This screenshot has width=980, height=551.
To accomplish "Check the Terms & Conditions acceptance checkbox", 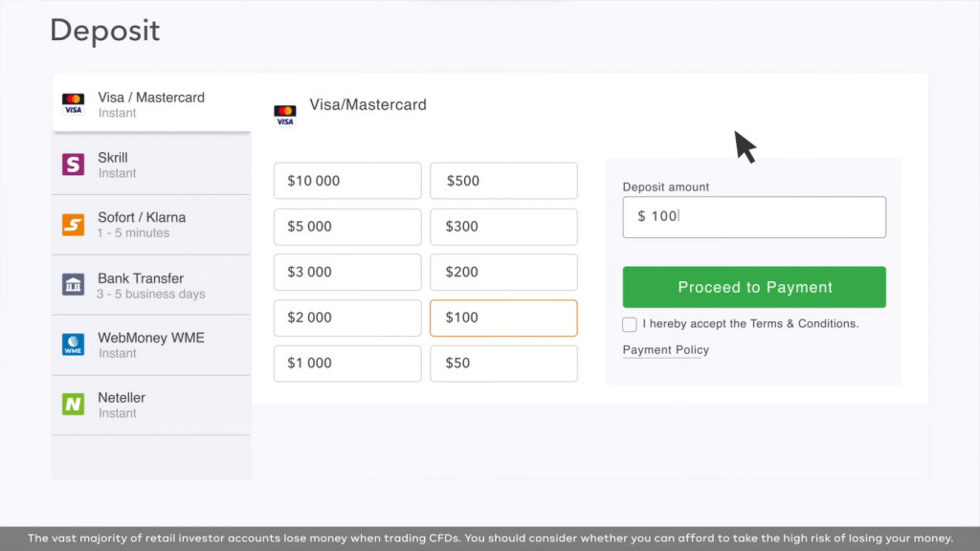I will coord(629,324).
